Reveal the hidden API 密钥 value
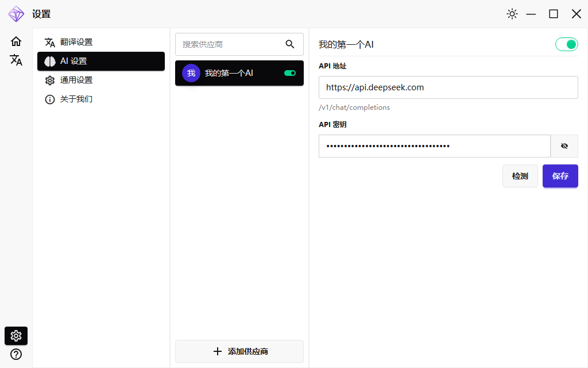The image size is (588, 368). point(564,145)
